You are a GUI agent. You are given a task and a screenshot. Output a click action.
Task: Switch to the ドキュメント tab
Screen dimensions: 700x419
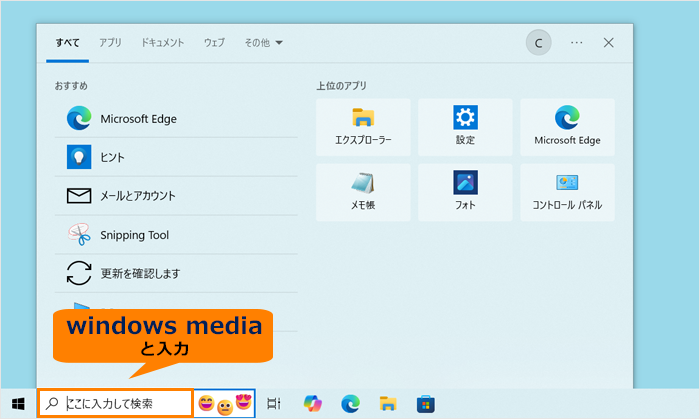click(162, 43)
